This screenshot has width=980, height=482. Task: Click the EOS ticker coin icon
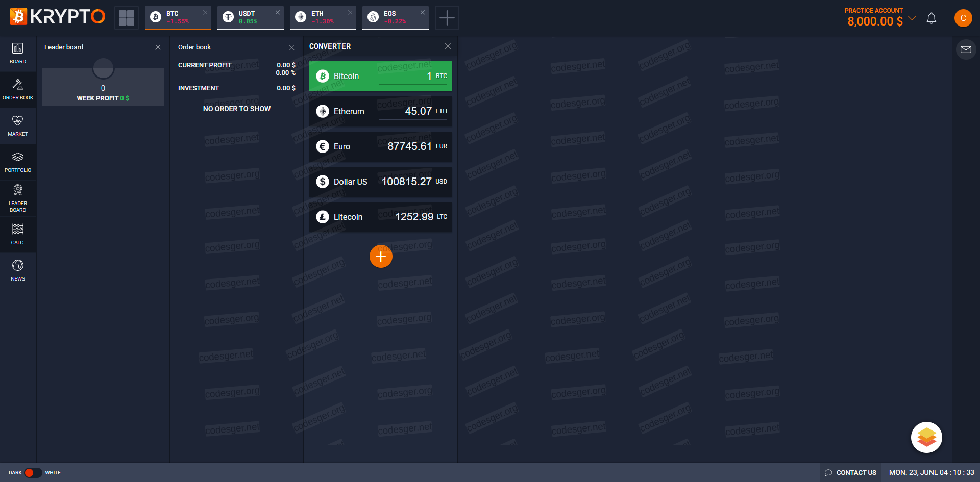[373, 17]
